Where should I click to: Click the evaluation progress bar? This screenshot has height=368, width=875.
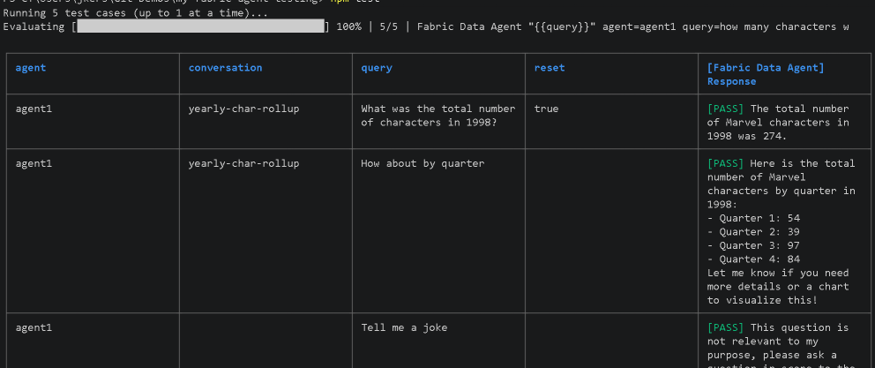(x=201, y=26)
